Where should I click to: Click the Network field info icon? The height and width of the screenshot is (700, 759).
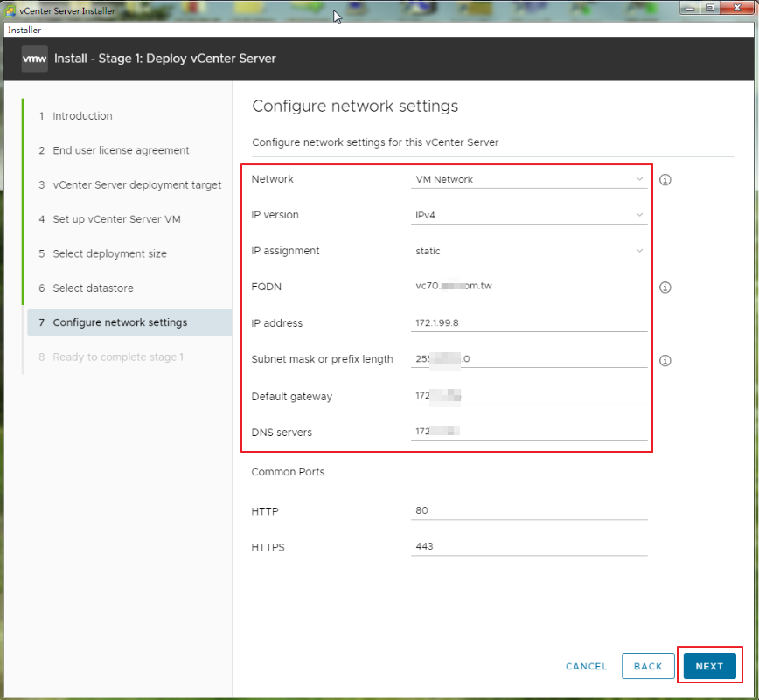[x=665, y=179]
